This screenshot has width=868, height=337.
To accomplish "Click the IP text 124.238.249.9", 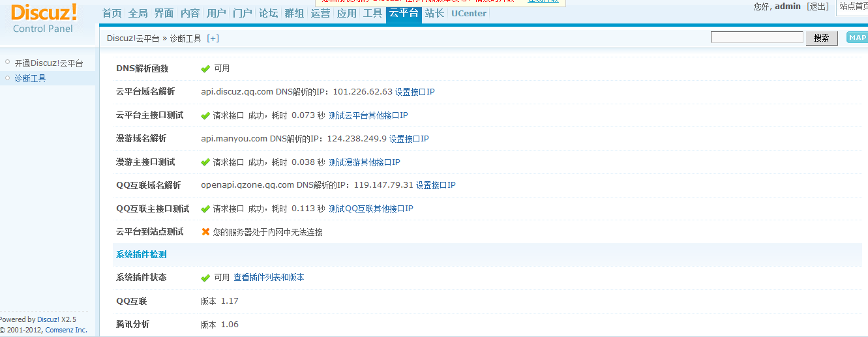I will [x=357, y=139].
